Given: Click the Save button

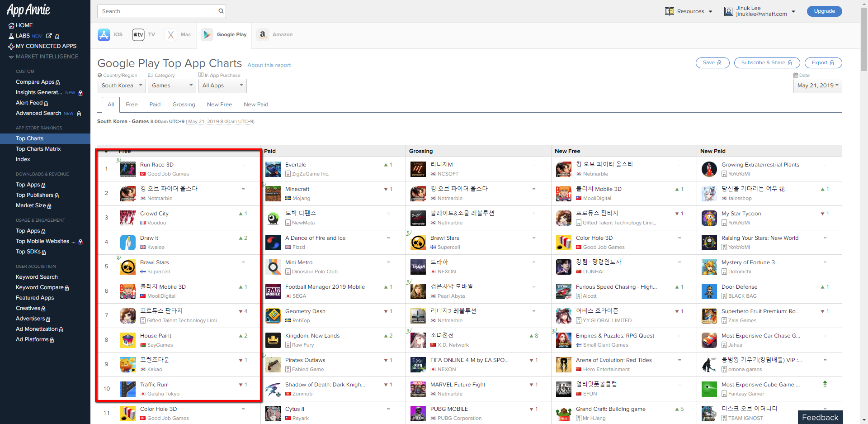Looking at the screenshot, I should (x=712, y=63).
